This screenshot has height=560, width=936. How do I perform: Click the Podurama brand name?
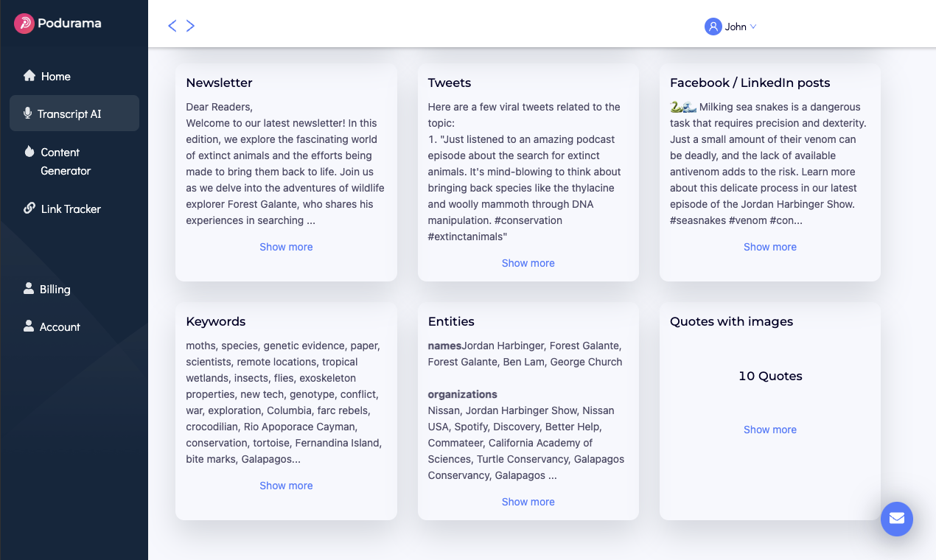pyautogui.click(x=69, y=23)
